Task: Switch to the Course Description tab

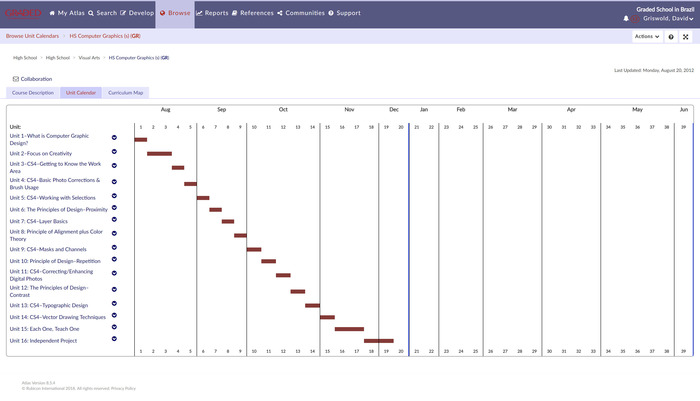Action: pyautogui.click(x=33, y=92)
